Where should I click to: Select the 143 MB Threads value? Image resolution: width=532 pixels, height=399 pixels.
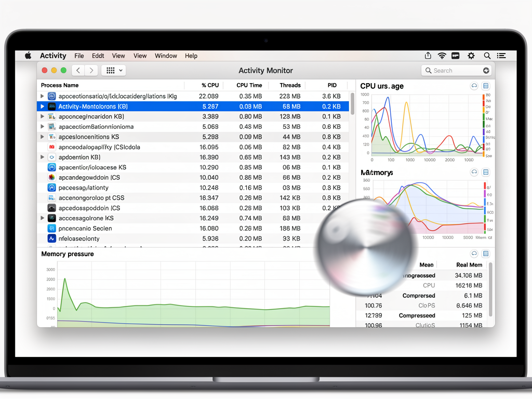[x=289, y=157]
